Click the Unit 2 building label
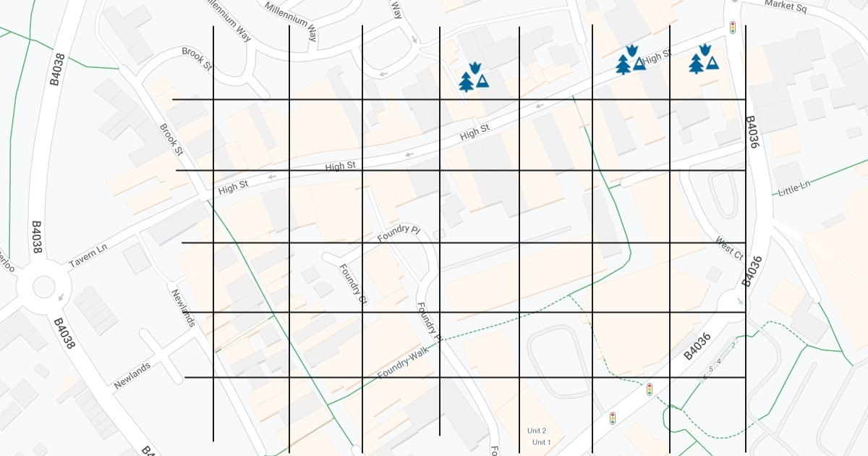Image resolution: width=868 pixels, height=456 pixels. pos(537,431)
